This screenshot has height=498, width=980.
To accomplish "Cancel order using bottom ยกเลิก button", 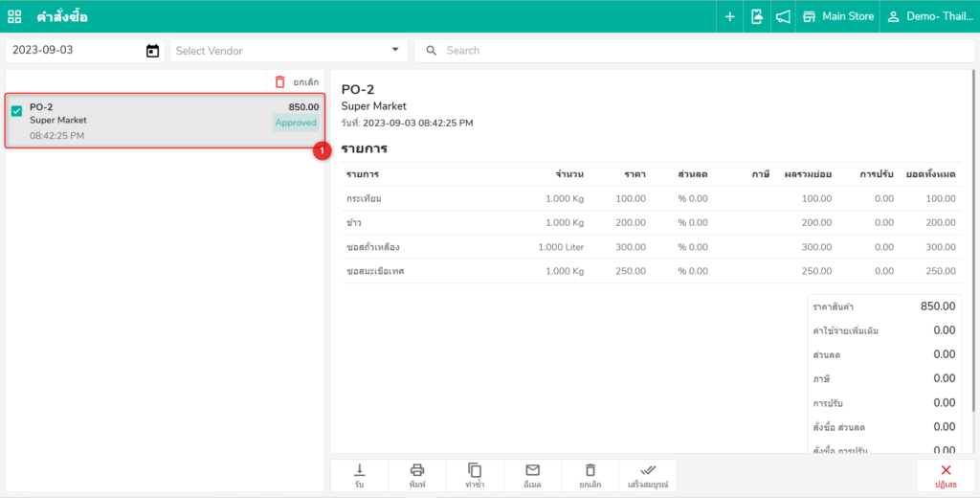I will [x=590, y=477].
